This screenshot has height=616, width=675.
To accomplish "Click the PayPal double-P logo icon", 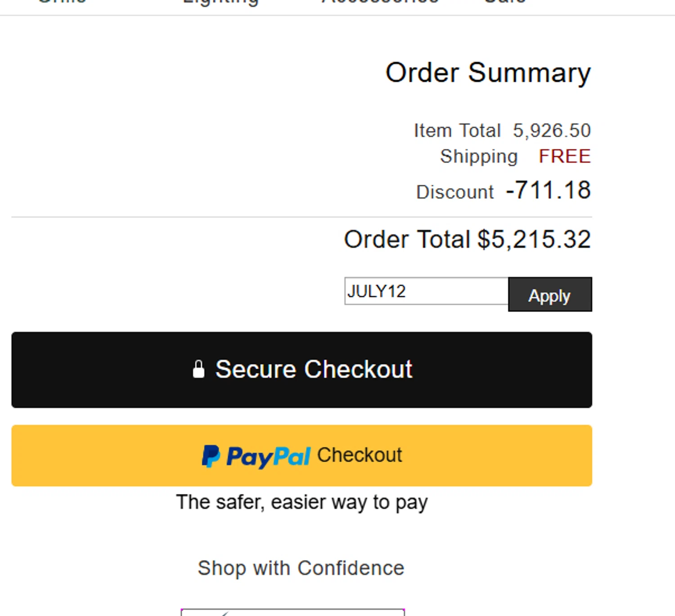I will click(211, 456).
